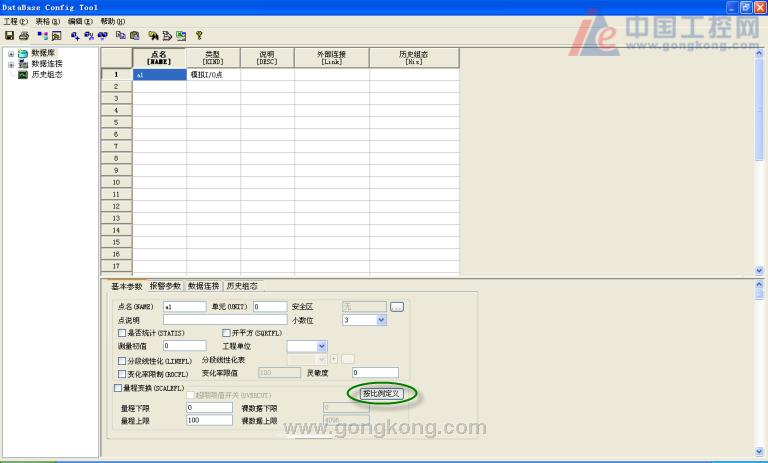
Task: Open the 小数位 dropdown
Action: pos(381,320)
